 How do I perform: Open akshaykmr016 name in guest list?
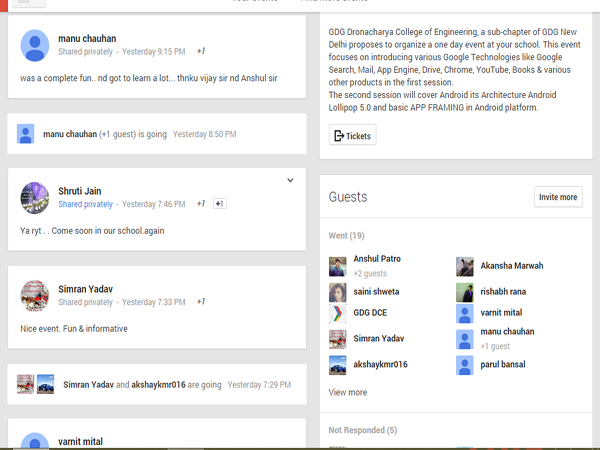pos(380,364)
